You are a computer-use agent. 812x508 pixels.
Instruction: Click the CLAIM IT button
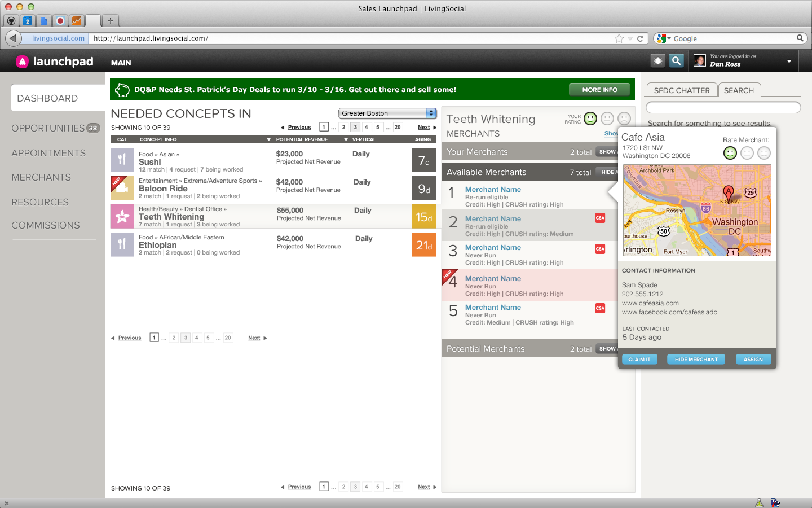[639, 360]
